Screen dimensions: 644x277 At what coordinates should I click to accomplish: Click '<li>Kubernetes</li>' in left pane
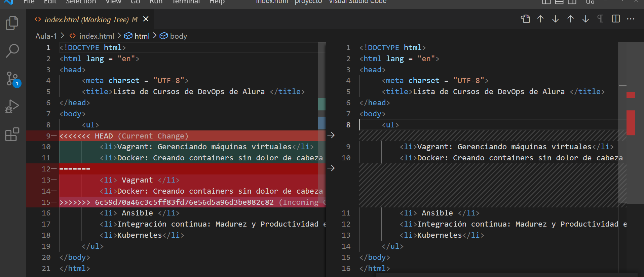point(142,235)
